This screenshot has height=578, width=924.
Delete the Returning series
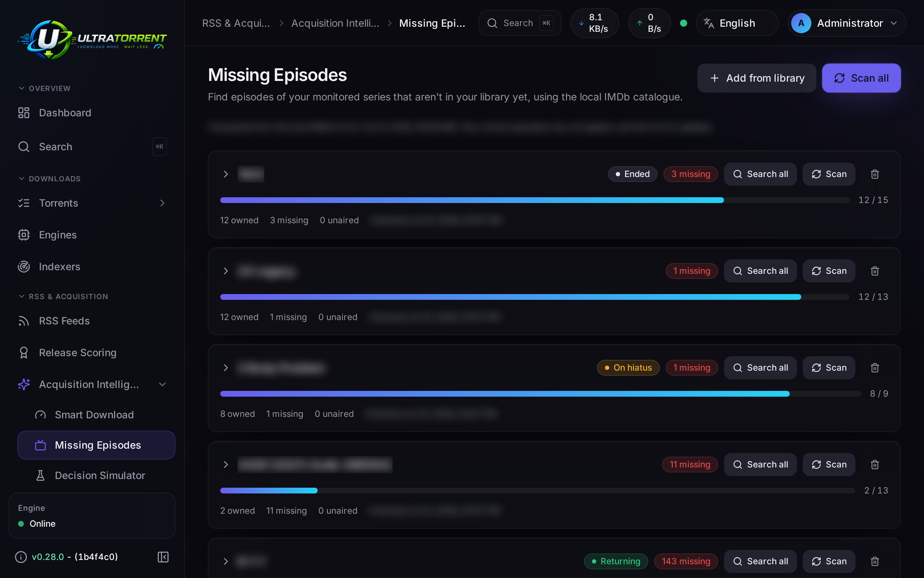[x=875, y=561]
